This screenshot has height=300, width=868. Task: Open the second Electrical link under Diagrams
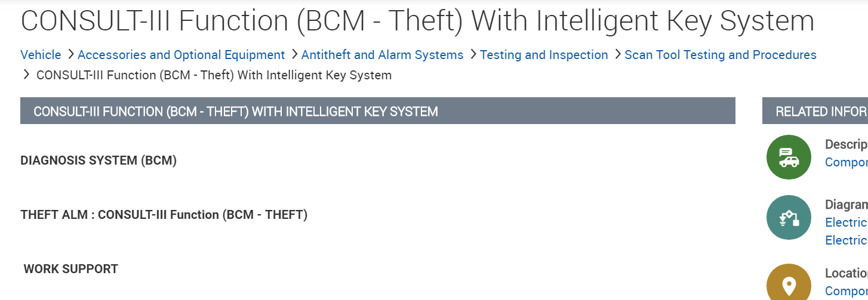(846, 240)
